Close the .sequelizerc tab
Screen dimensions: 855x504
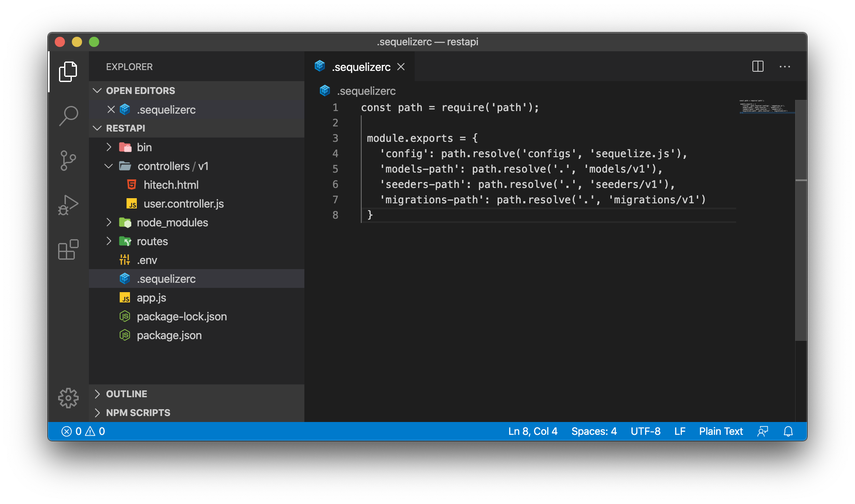[401, 67]
